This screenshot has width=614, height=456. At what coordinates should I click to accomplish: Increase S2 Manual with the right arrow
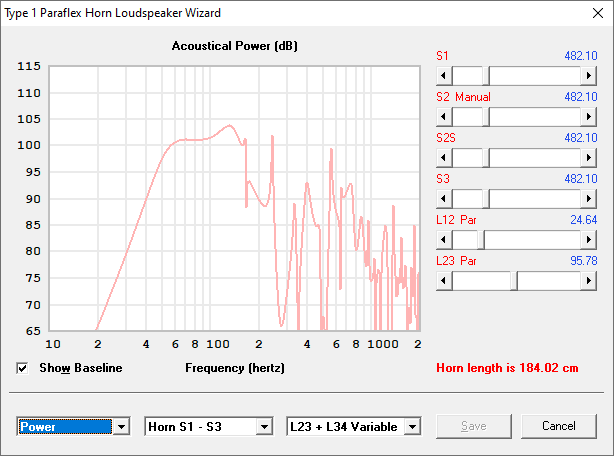(x=588, y=117)
